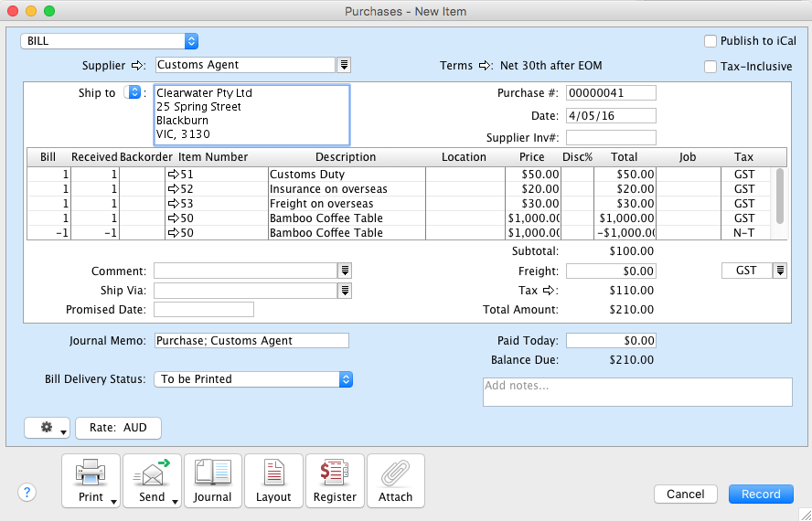Click the Record button
Viewport: 812px width, 521px height.
(x=761, y=494)
